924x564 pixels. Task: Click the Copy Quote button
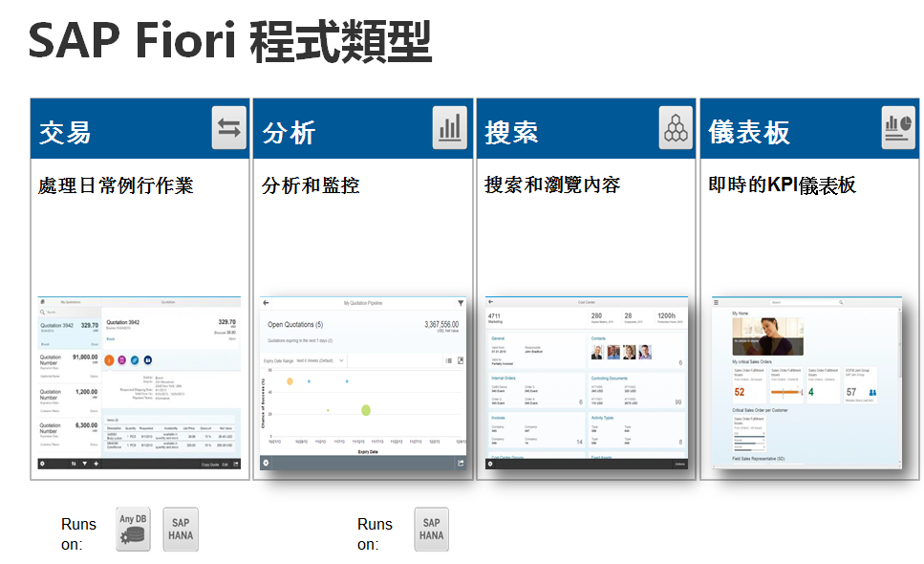(210, 465)
